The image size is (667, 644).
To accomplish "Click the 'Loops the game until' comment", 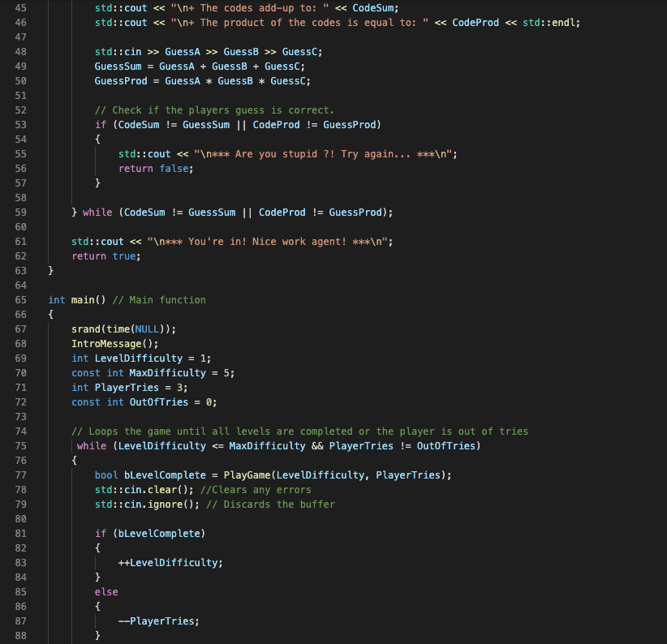I will point(300,431).
